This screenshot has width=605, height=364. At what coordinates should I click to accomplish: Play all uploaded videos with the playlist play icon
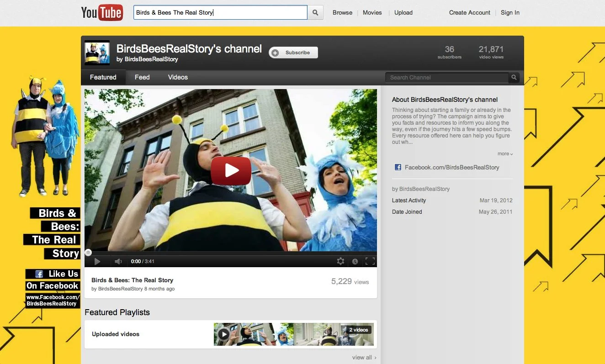[223, 334]
